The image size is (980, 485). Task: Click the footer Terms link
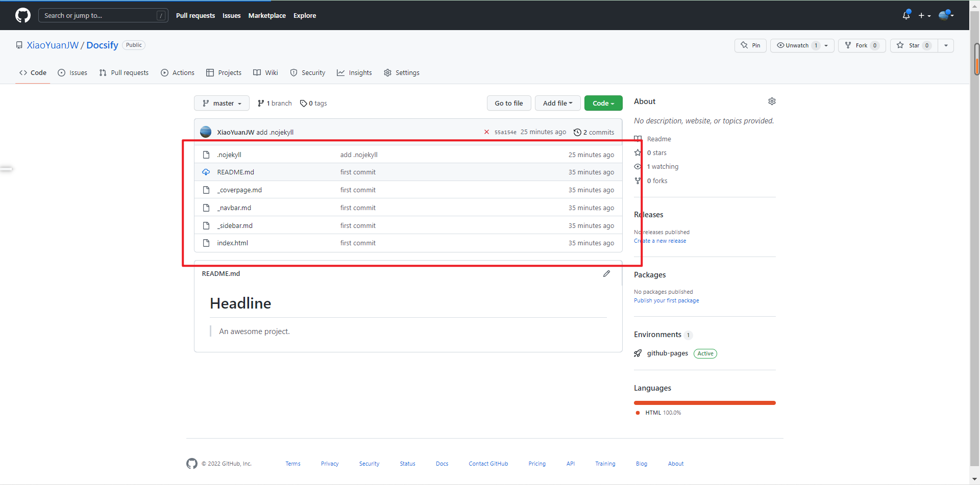click(x=293, y=464)
